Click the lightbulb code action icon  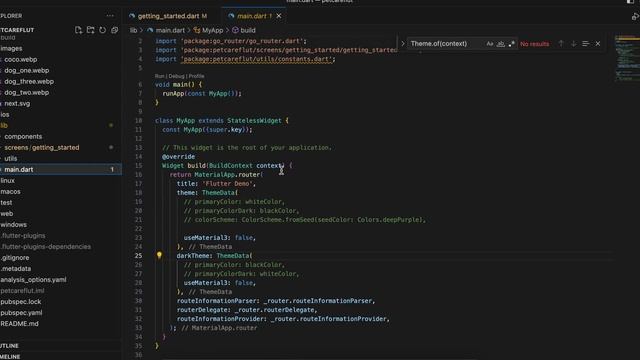[x=159, y=255]
